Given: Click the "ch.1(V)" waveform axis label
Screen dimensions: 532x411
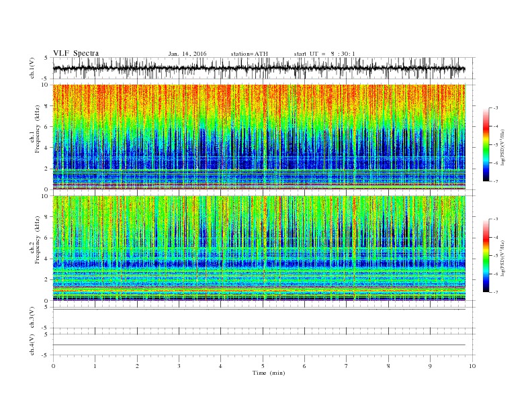Looking at the screenshot, I should tap(32, 68).
